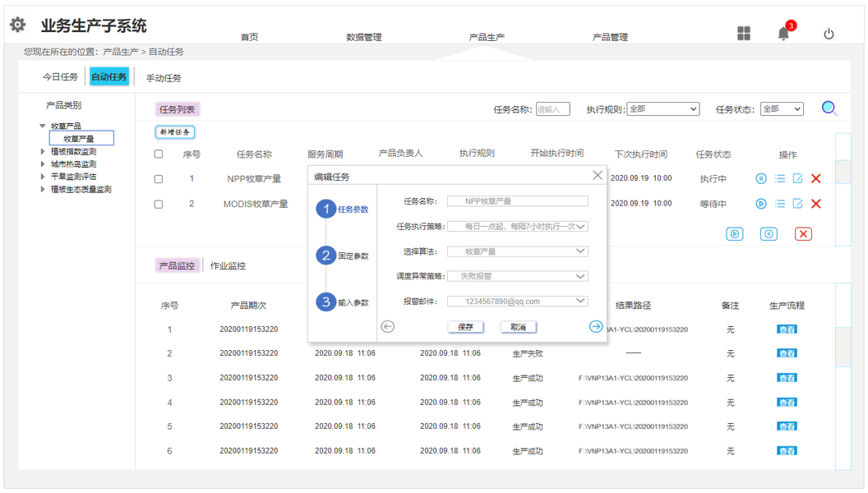Click the 任务列表 section label
868x493 pixels.
pos(177,109)
